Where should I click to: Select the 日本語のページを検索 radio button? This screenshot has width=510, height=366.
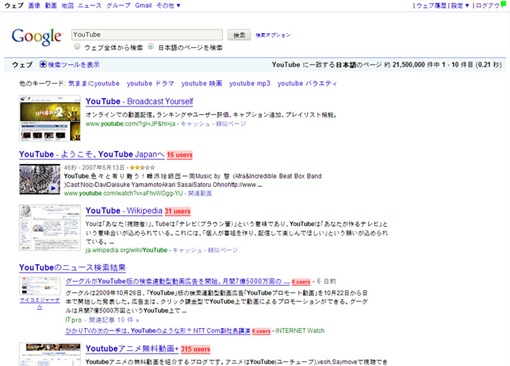pos(151,47)
